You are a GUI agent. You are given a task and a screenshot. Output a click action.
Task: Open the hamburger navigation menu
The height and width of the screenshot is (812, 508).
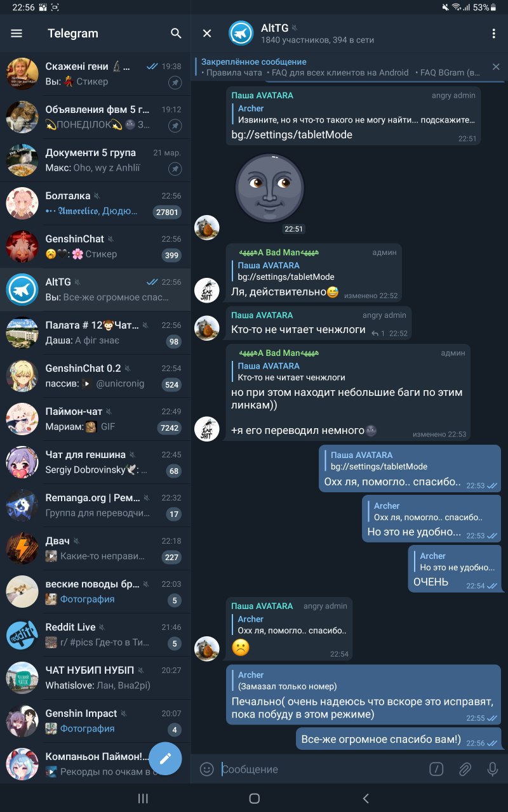click(x=17, y=34)
